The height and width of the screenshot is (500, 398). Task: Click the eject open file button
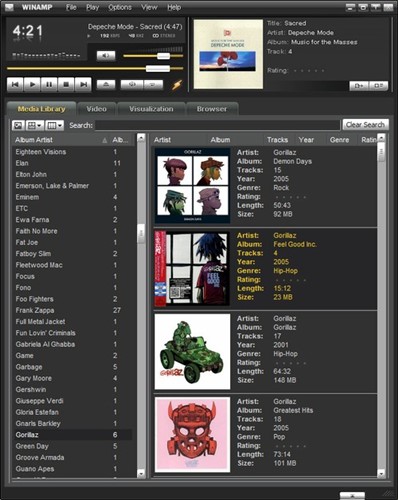(106, 85)
